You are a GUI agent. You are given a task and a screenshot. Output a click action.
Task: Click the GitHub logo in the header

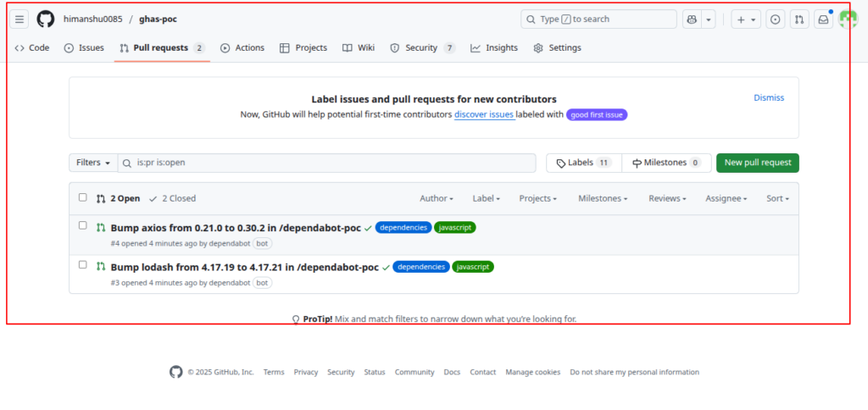(x=45, y=19)
